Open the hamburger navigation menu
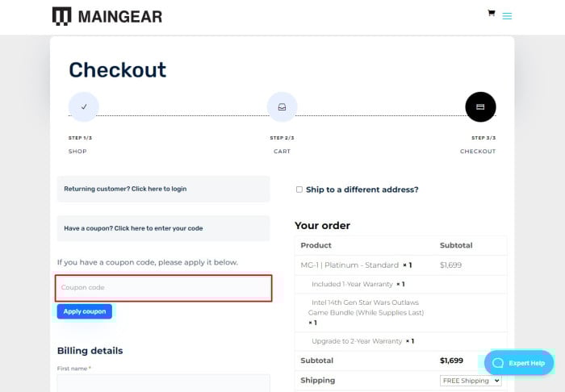This screenshot has height=392, width=565. point(507,15)
